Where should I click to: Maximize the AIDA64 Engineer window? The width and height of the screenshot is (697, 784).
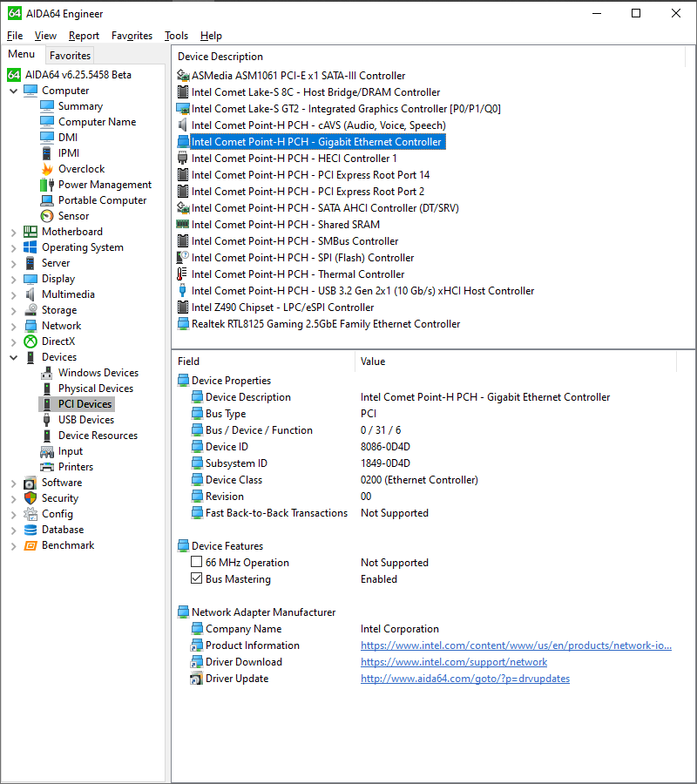click(636, 13)
